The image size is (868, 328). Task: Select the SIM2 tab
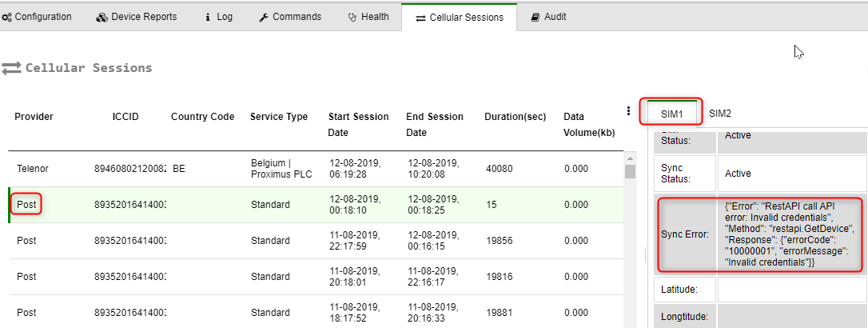719,114
